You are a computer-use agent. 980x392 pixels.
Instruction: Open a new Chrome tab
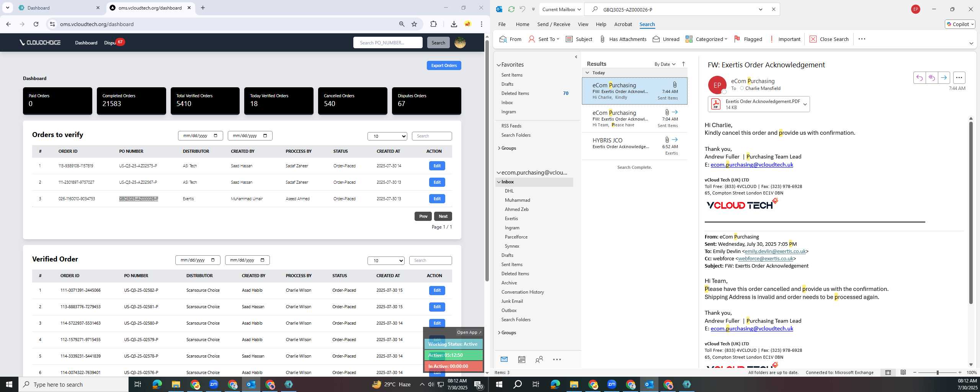coord(203,8)
